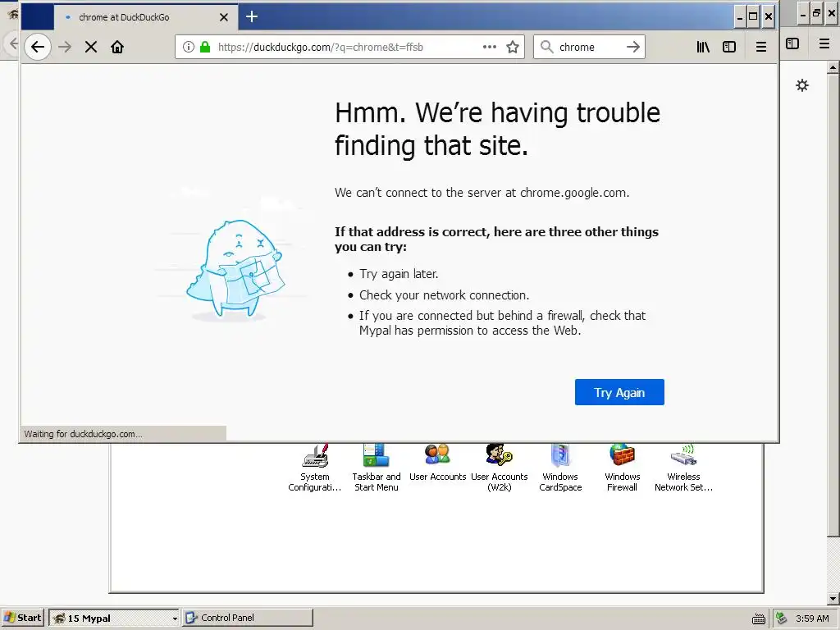Open User Accounts (W2k) item
The height and width of the screenshot is (630, 840).
500,468
